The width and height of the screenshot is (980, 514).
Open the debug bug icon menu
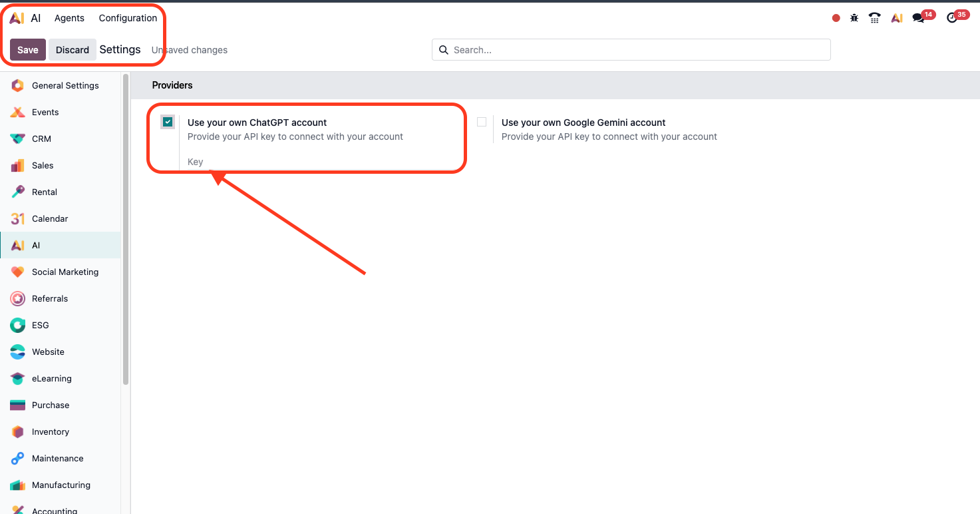(854, 18)
